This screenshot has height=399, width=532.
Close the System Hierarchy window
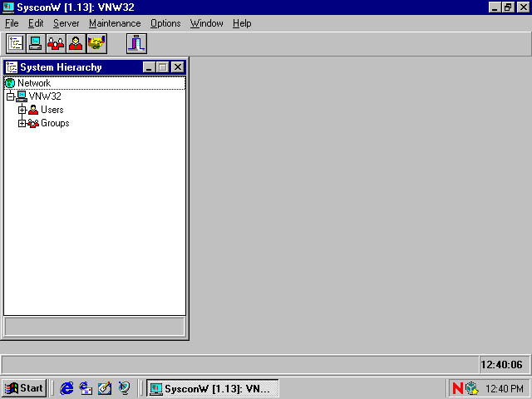177,67
